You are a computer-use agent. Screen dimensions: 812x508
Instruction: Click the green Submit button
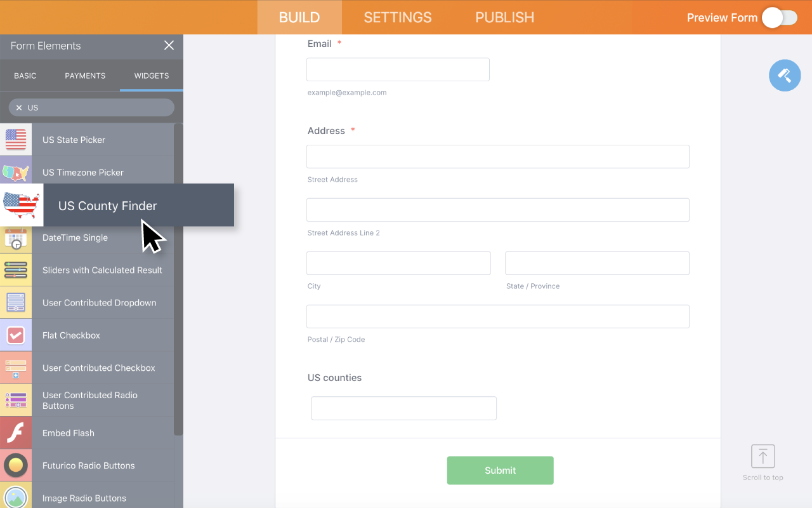pos(500,471)
